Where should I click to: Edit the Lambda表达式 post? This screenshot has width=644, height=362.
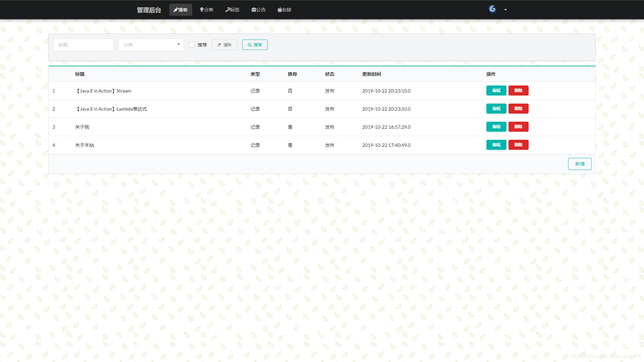pyautogui.click(x=496, y=109)
